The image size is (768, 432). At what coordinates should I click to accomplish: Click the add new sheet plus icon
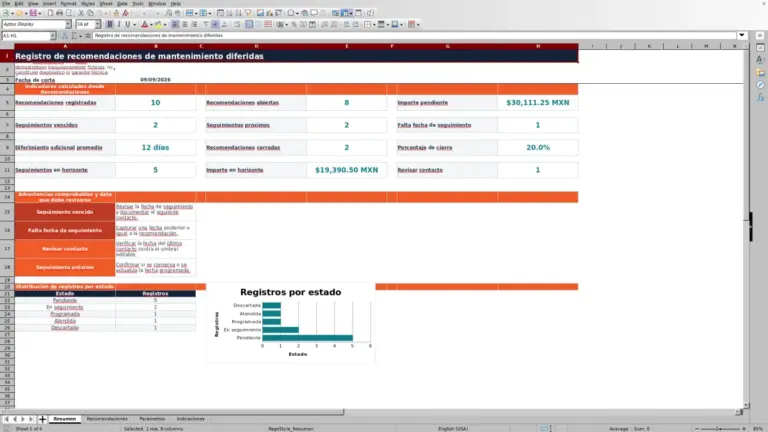pos(42,419)
